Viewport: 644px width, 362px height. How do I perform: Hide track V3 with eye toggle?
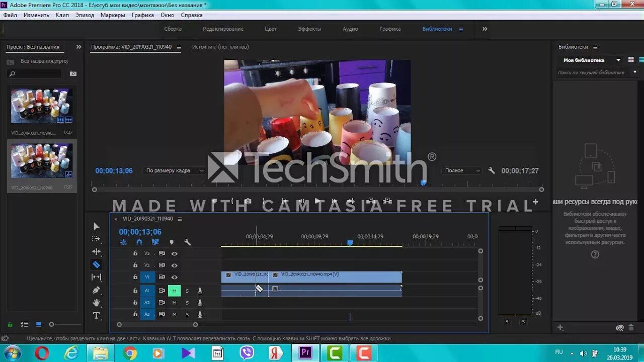point(174,253)
